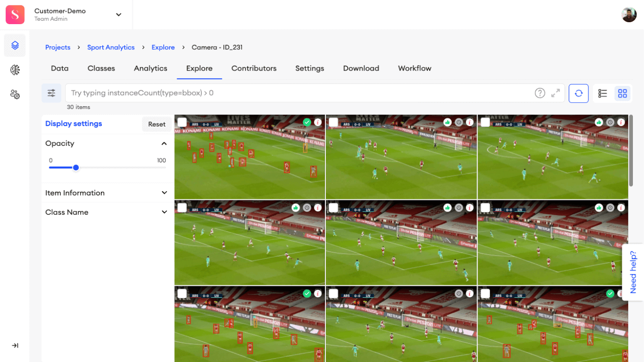Screen dimensions: 644x362
Task: Toggle the filter sliders icon beside the search box
Action: (x=52, y=93)
